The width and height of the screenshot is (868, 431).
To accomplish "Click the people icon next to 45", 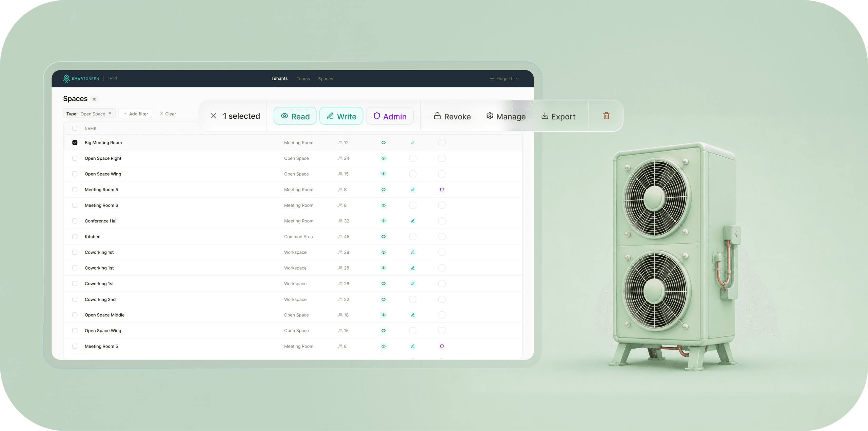I will pyautogui.click(x=340, y=237).
